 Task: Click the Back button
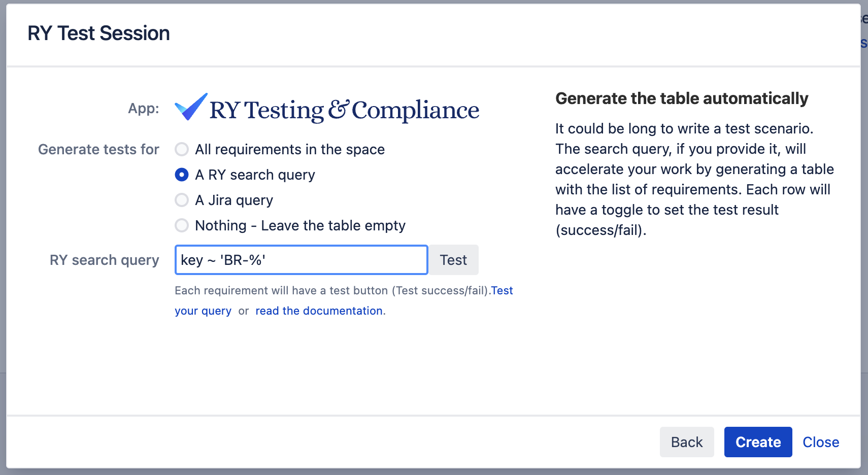coord(687,442)
